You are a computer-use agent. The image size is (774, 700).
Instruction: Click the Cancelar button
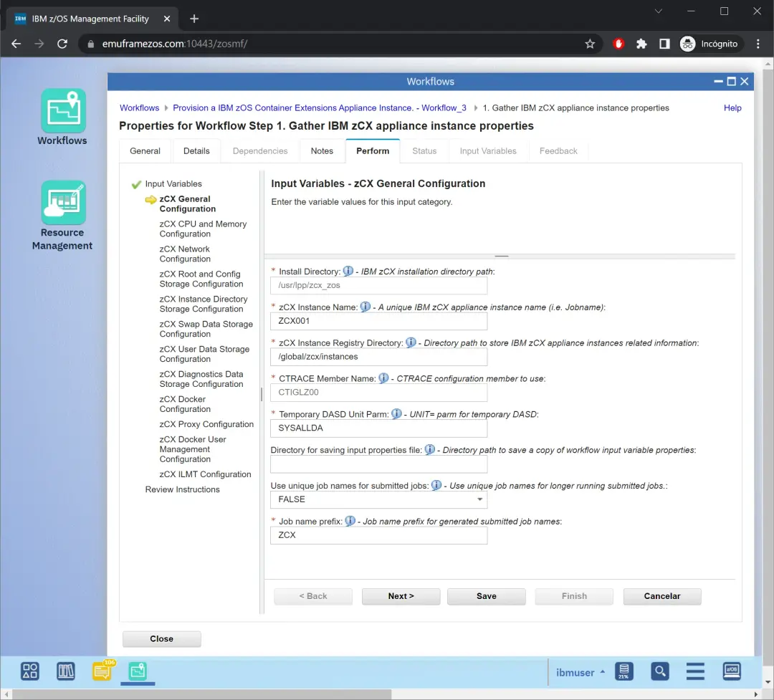662,596
